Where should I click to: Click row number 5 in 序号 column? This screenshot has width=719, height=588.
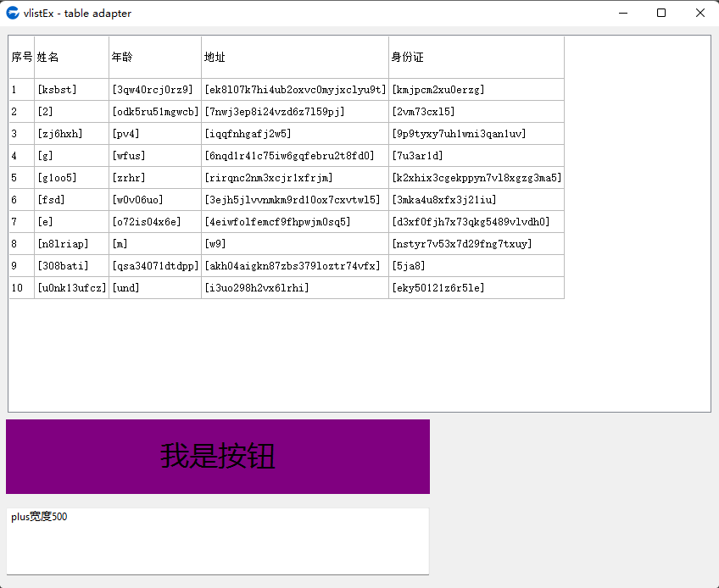click(21, 177)
